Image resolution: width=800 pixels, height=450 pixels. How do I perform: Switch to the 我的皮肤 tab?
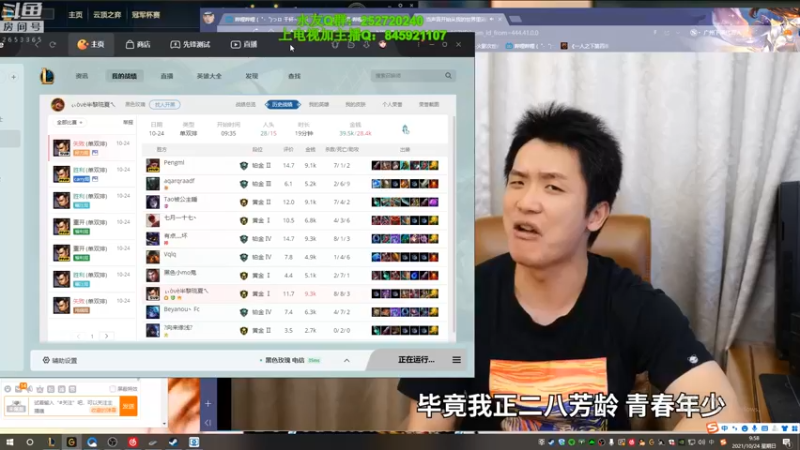(x=356, y=105)
